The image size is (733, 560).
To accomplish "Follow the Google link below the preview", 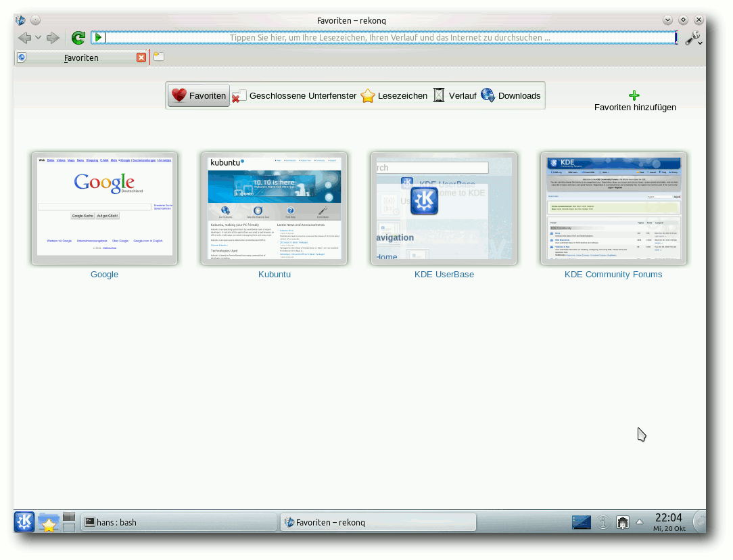I will click(104, 275).
